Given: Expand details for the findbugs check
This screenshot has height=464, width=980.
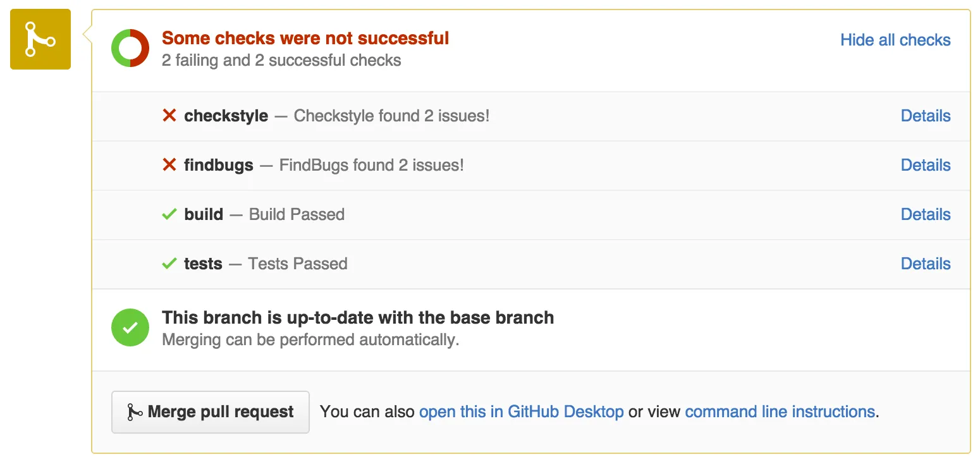Looking at the screenshot, I should 925,165.
